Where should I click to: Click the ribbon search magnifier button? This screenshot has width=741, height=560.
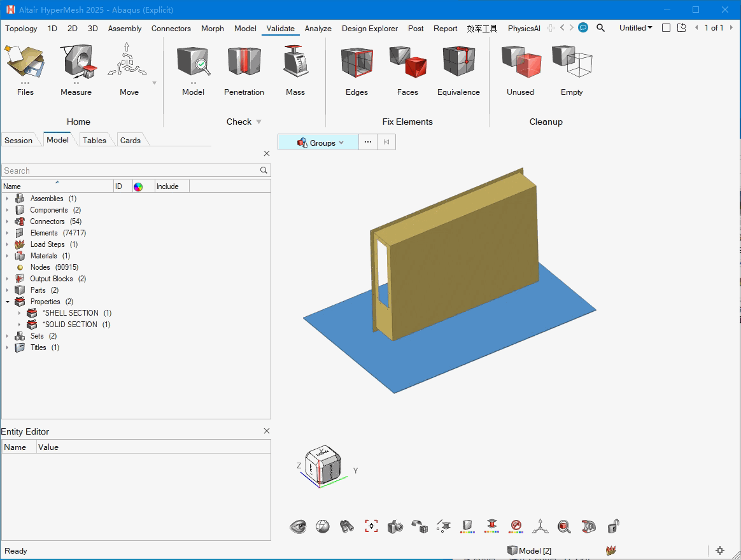click(x=601, y=28)
